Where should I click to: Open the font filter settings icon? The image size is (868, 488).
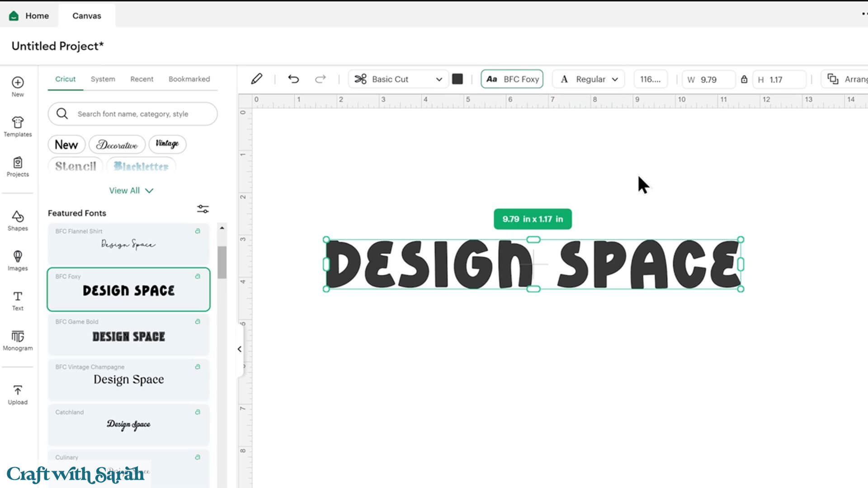pyautogui.click(x=203, y=209)
